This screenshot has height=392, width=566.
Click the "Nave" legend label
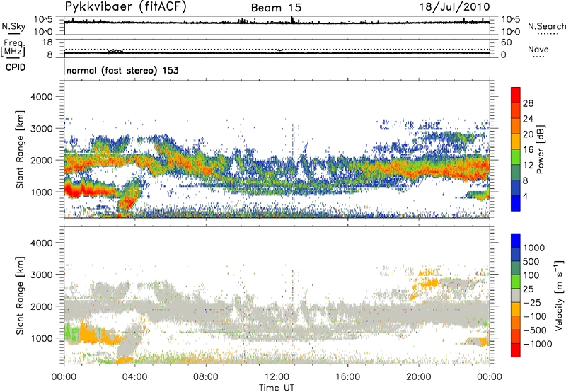coord(538,49)
